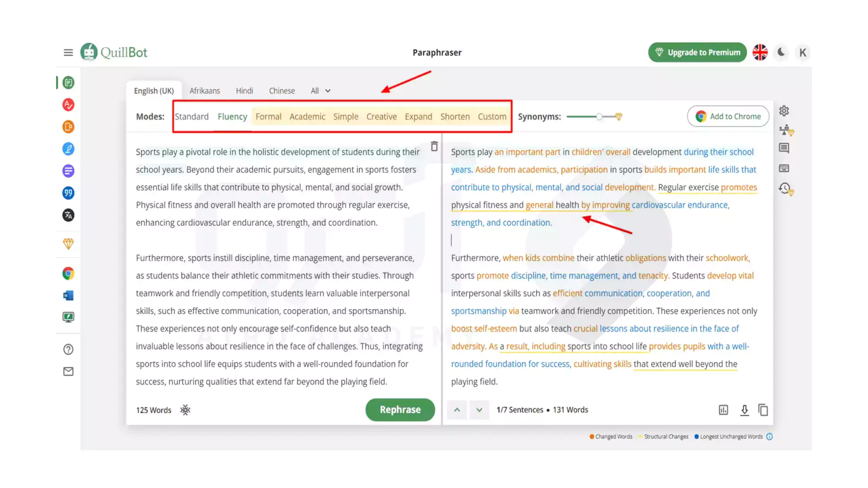Click the Add to Chrome button
Image resolution: width=868 pixels, height=488 pixels.
[728, 117]
